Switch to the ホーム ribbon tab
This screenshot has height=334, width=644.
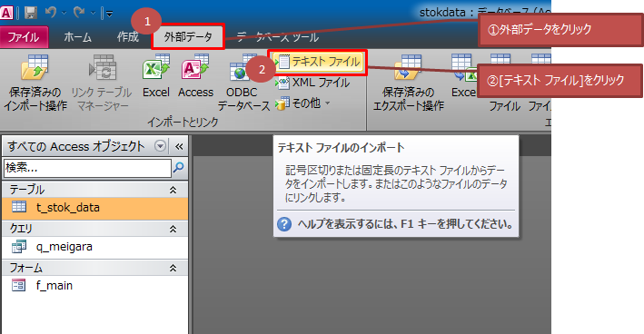[77, 37]
